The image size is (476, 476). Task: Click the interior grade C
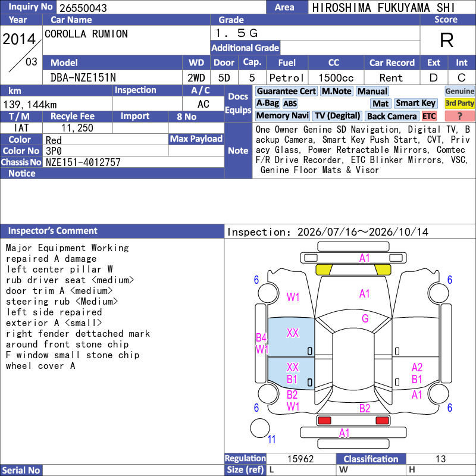click(462, 78)
